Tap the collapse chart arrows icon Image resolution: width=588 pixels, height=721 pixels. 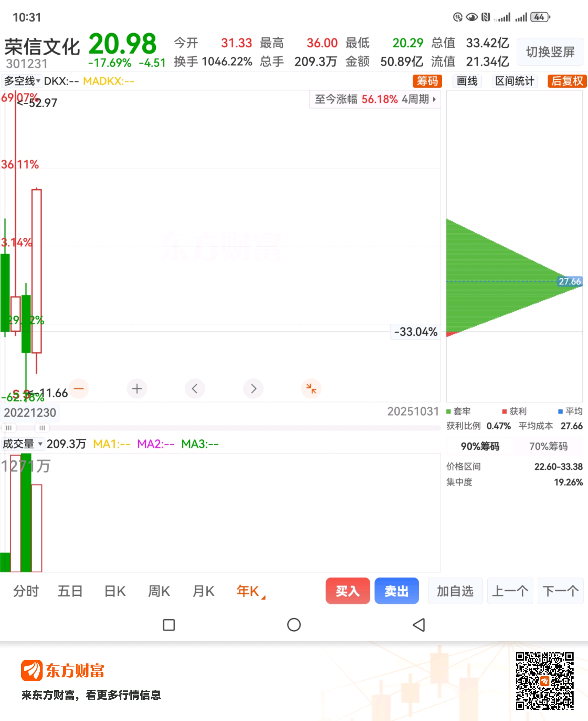(311, 388)
